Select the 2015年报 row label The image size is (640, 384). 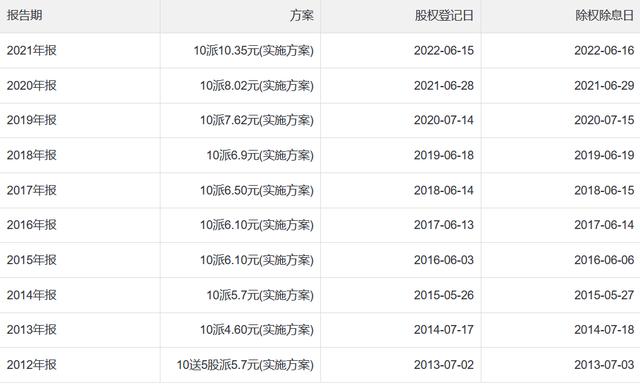point(31,260)
